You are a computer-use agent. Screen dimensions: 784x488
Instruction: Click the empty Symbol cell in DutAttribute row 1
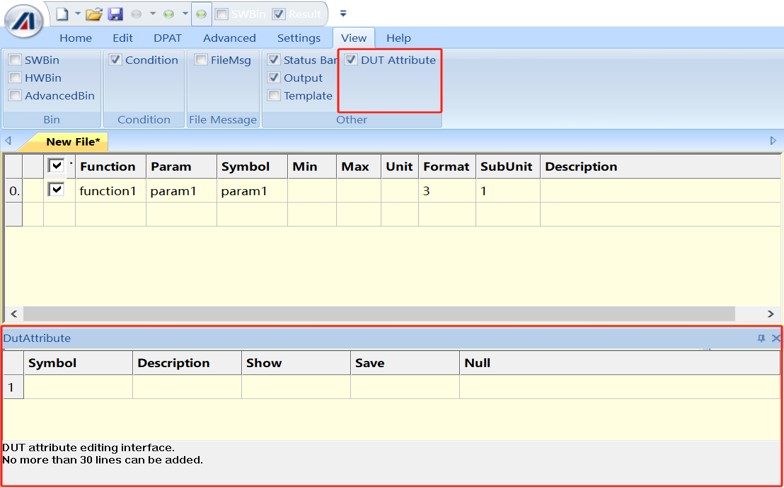pos(78,387)
